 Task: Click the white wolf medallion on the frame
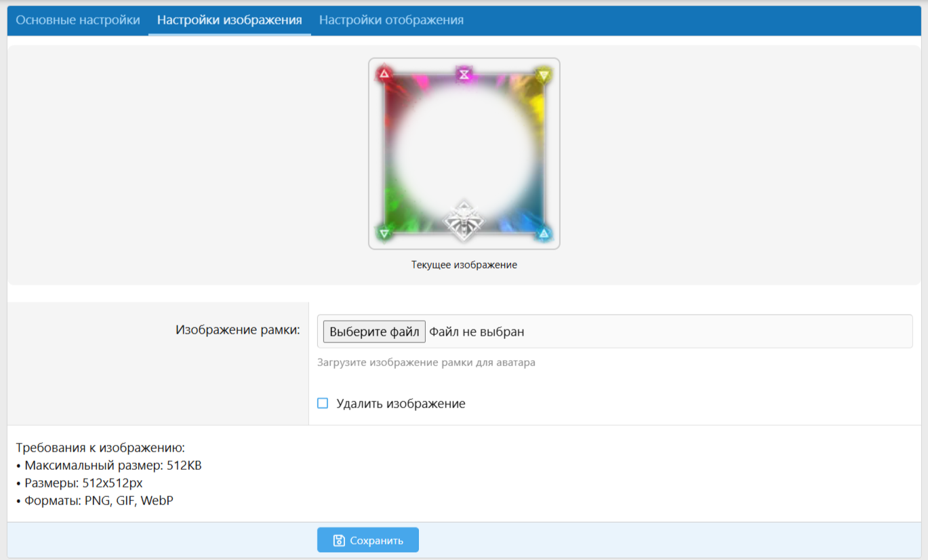[x=464, y=221]
